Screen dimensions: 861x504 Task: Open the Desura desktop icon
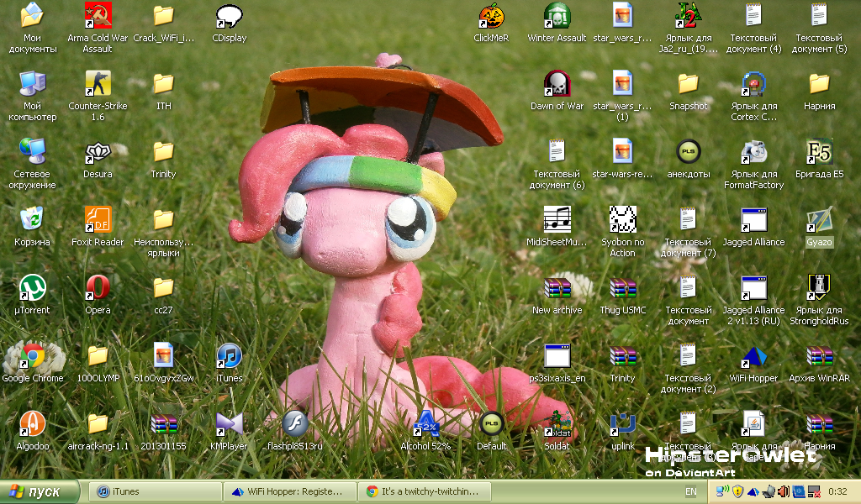point(98,151)
